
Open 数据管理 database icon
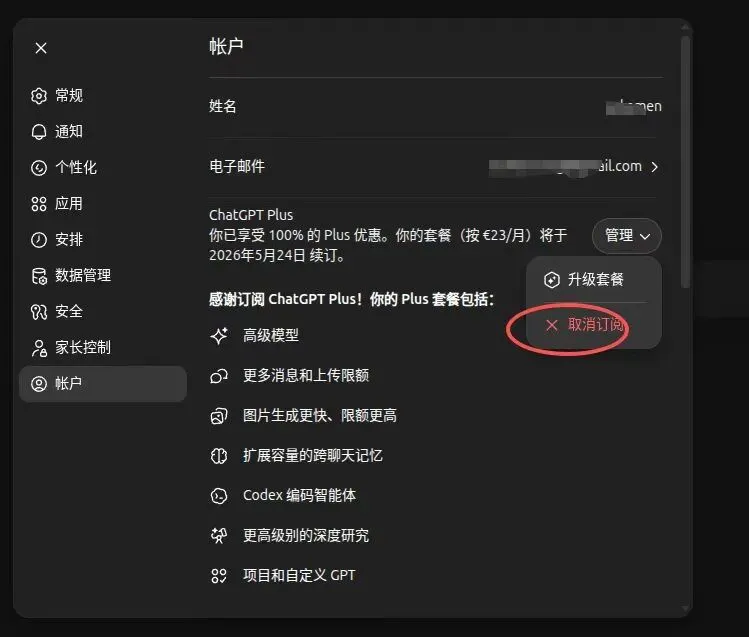[39, 276]
